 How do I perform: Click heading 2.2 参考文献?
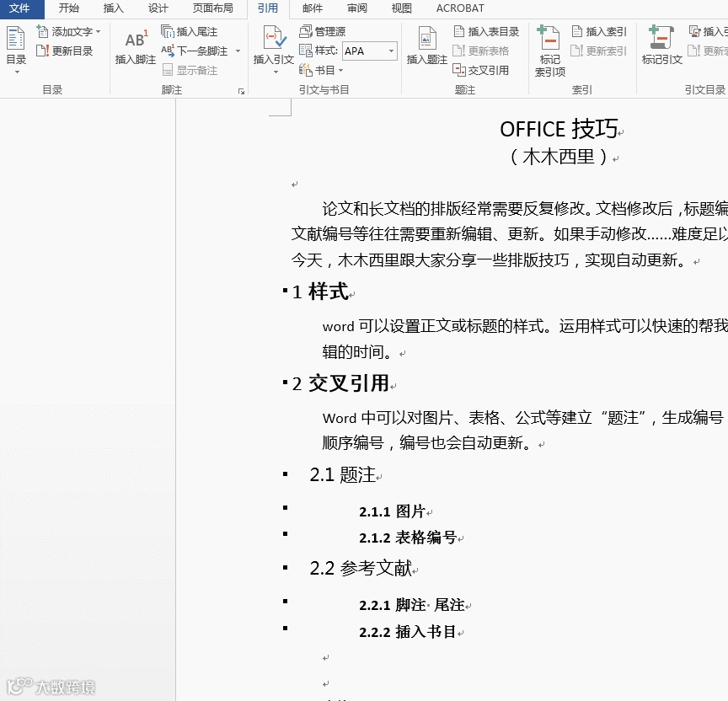[x=361, y=568]
